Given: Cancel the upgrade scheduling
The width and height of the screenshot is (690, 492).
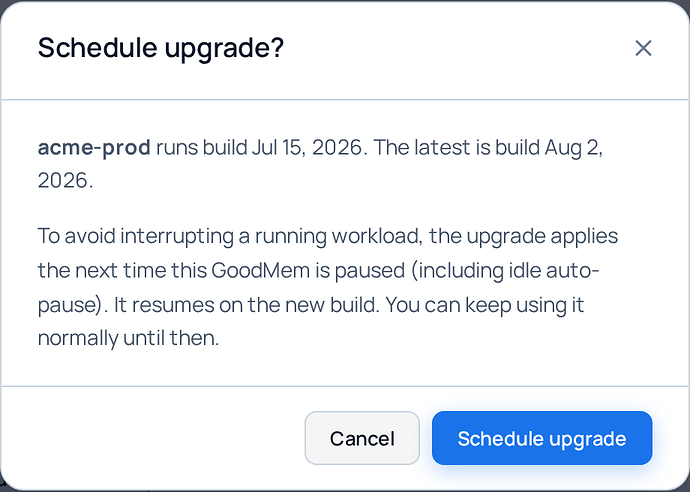Looking at the screenshot, I should pyautogui.click(x=362, y=438).
